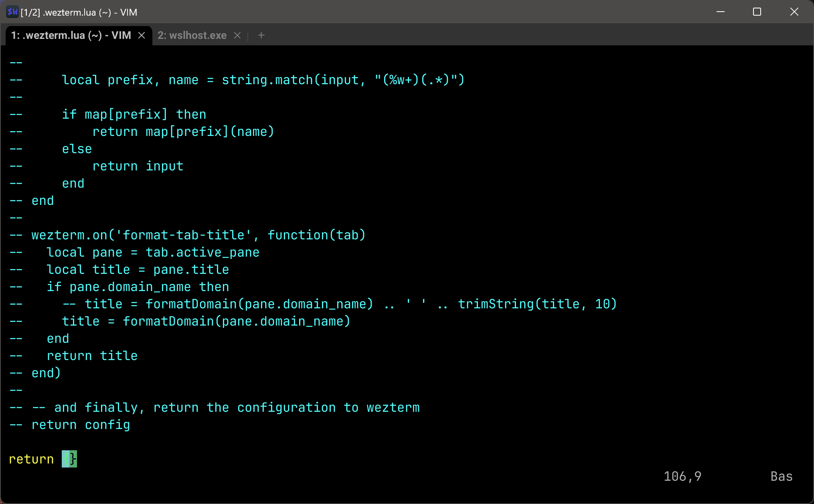Click the window title text in title bar

[x=79, y=12]
